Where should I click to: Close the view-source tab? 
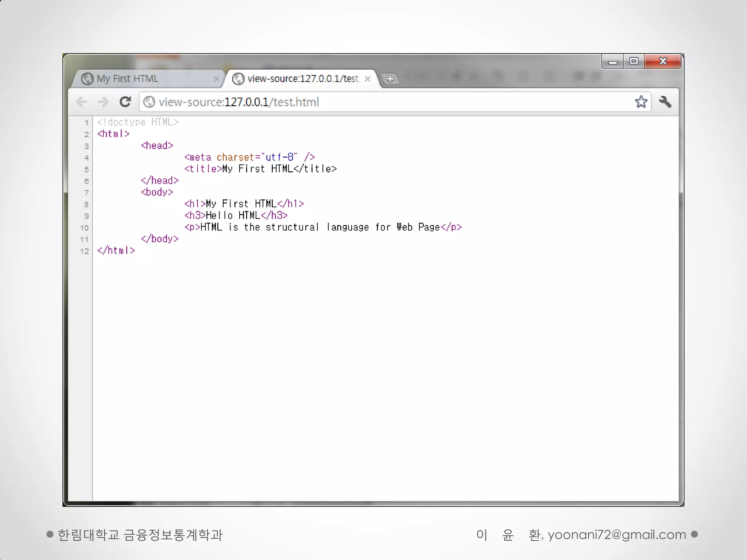point(368,79)
